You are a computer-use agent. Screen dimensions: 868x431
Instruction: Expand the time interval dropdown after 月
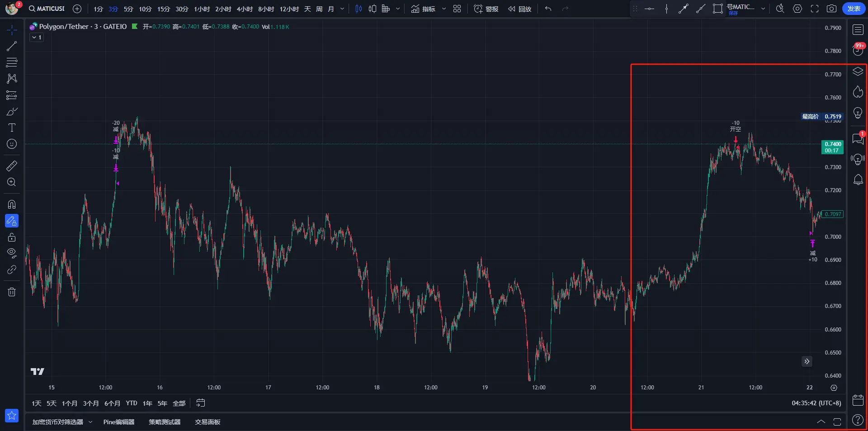point(342,9)
